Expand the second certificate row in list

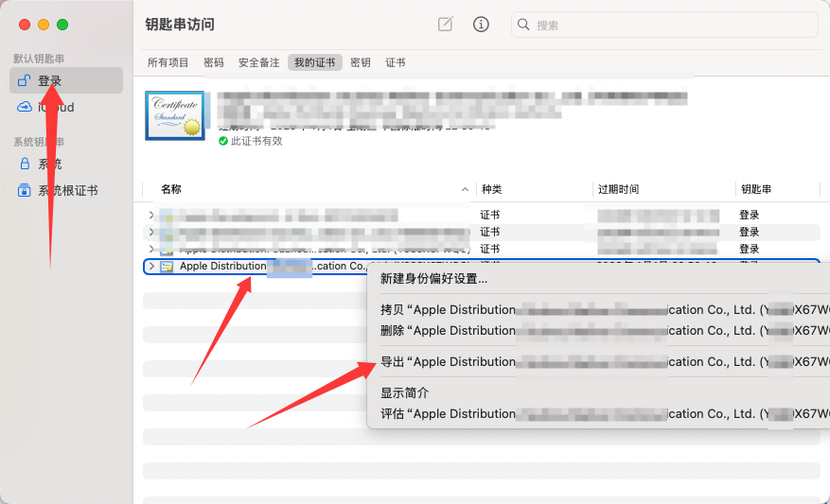point(151,232)
